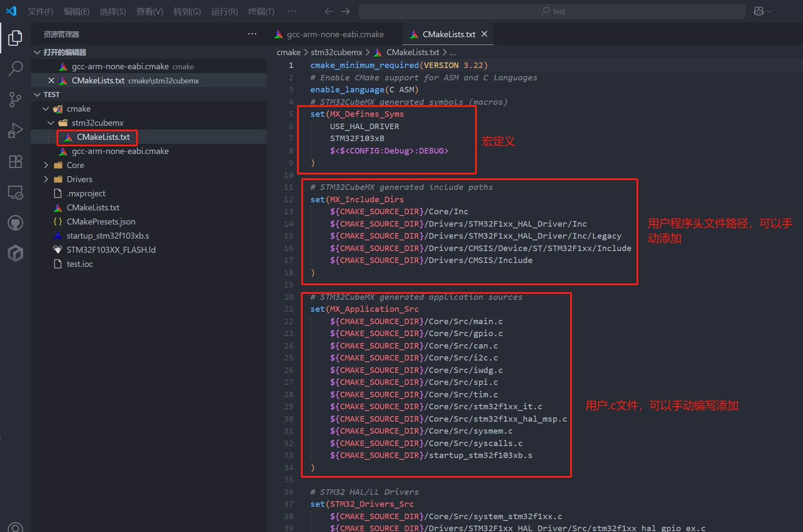Open the Explorer view in activity bar
The width and height of the screenshot is (803, 532).
pyautogui.click(x=15, y=38)
